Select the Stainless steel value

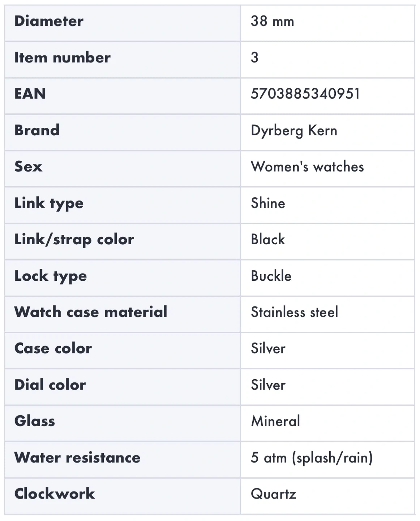pyautogui.click(x=295, y=312)
